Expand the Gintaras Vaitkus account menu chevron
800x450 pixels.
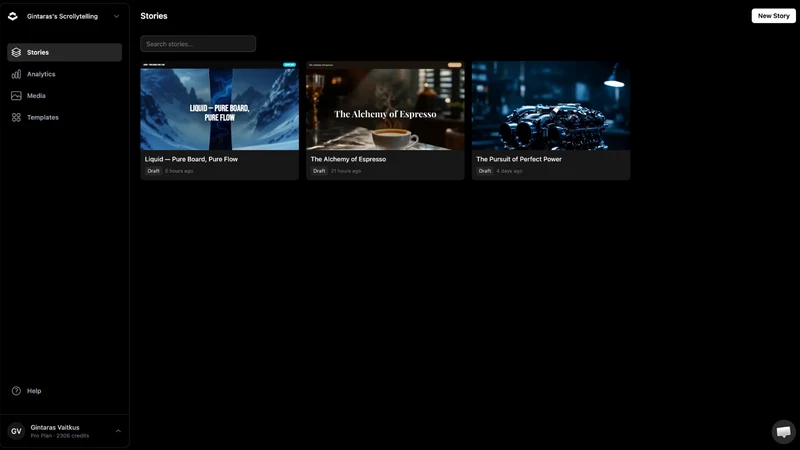[118, 431]
